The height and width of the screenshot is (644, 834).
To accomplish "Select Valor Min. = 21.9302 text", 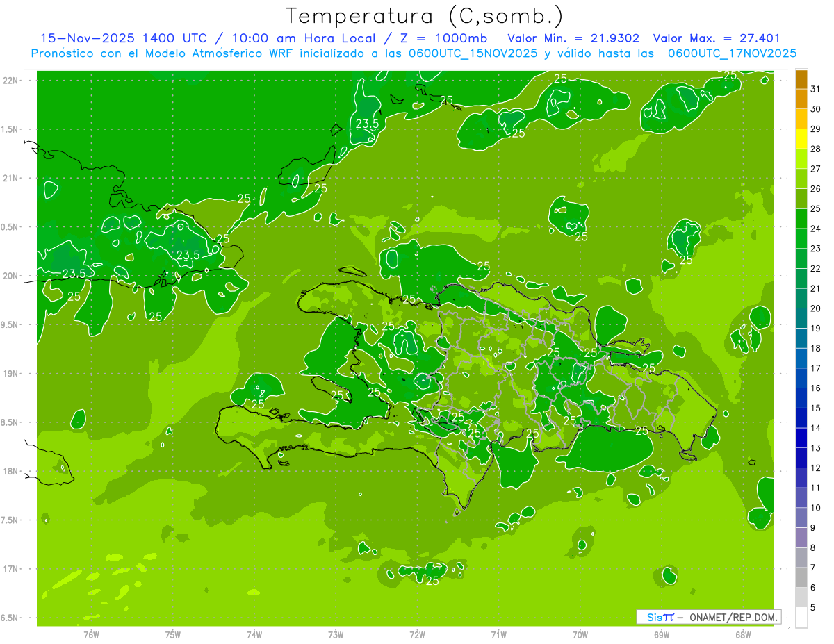I will [x=573, y=38].
